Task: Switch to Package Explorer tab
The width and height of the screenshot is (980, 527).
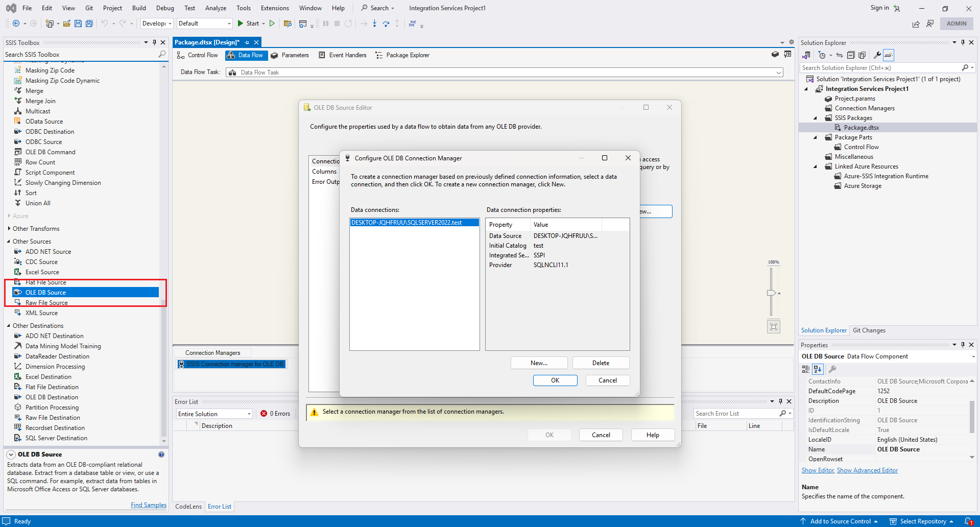Action: (402, 55)
